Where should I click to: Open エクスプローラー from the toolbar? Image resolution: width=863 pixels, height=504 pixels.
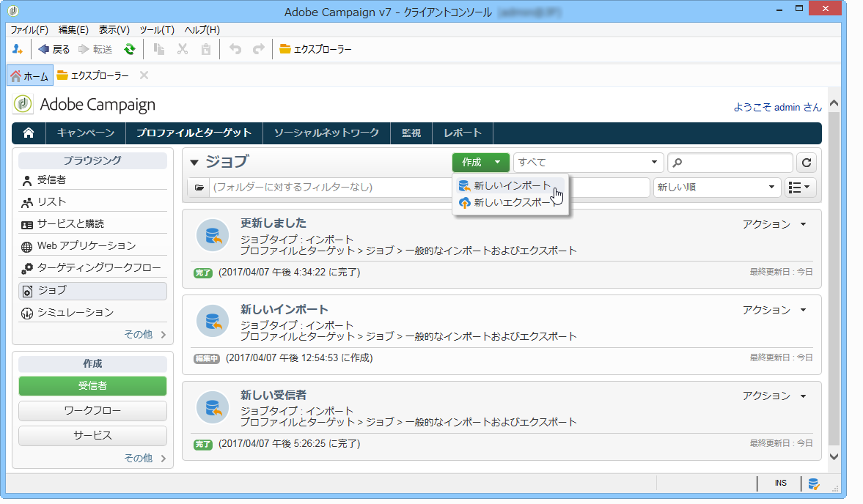coord(315,50)
